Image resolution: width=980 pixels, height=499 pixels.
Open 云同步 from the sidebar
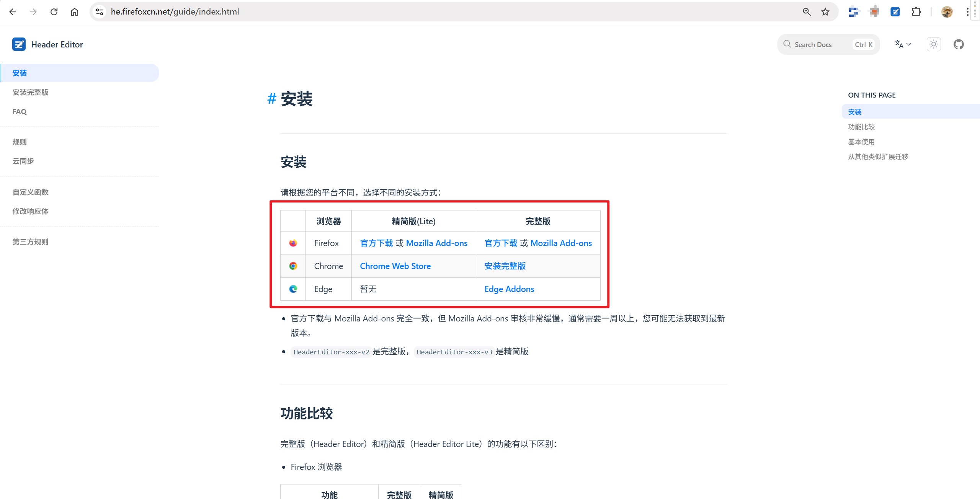23,161
